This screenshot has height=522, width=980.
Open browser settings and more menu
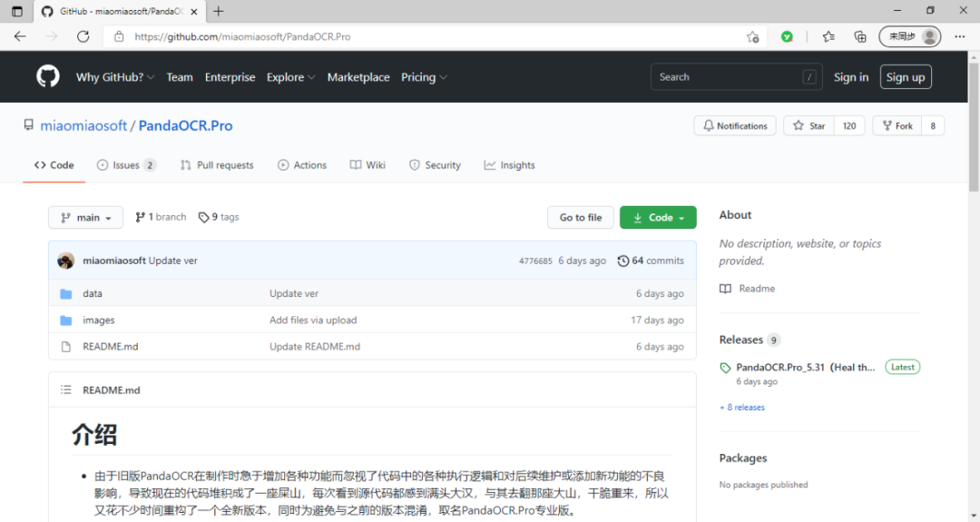[960, 37]
